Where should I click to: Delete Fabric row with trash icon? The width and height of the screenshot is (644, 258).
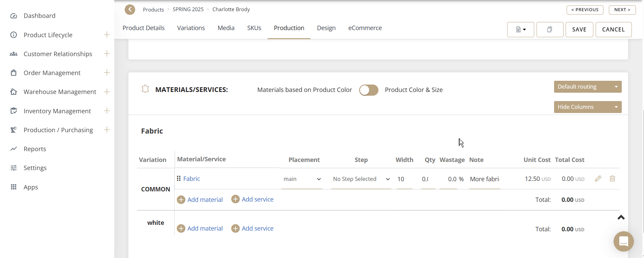(612, 179)
